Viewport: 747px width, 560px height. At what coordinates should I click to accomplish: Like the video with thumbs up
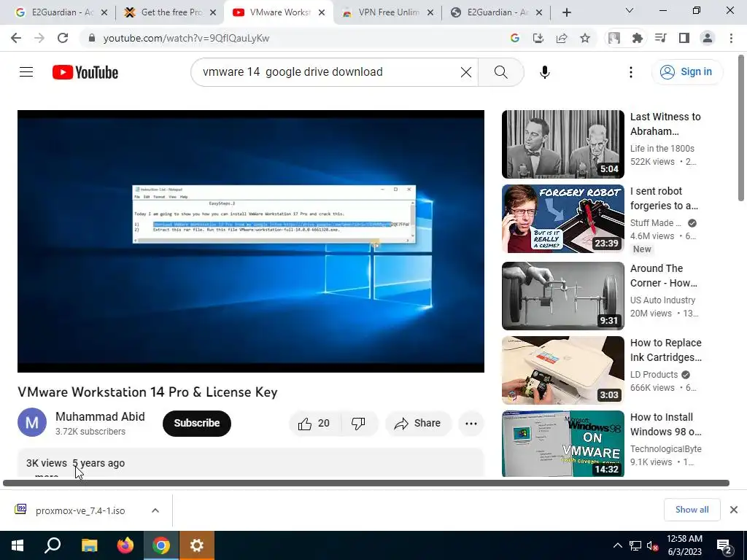pyautogui.click(x=314, y=423)
